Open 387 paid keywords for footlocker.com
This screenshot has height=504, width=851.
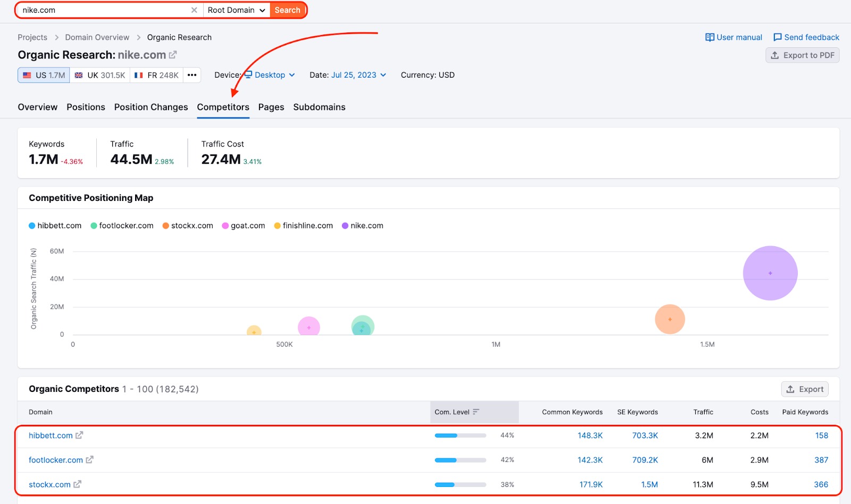point(821,460)
